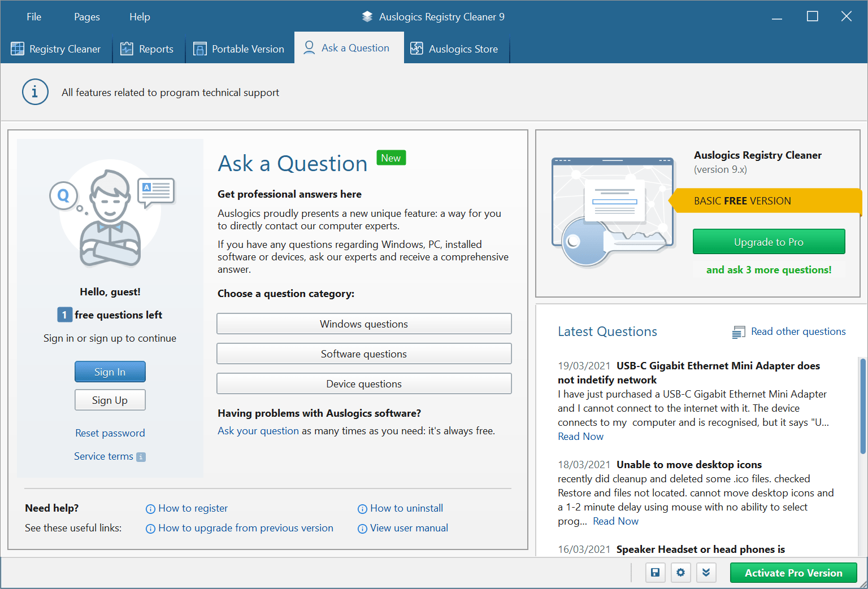This screenshot has height=589, width=868.
Task: Open the View user manual link
Action: [409, 527]
